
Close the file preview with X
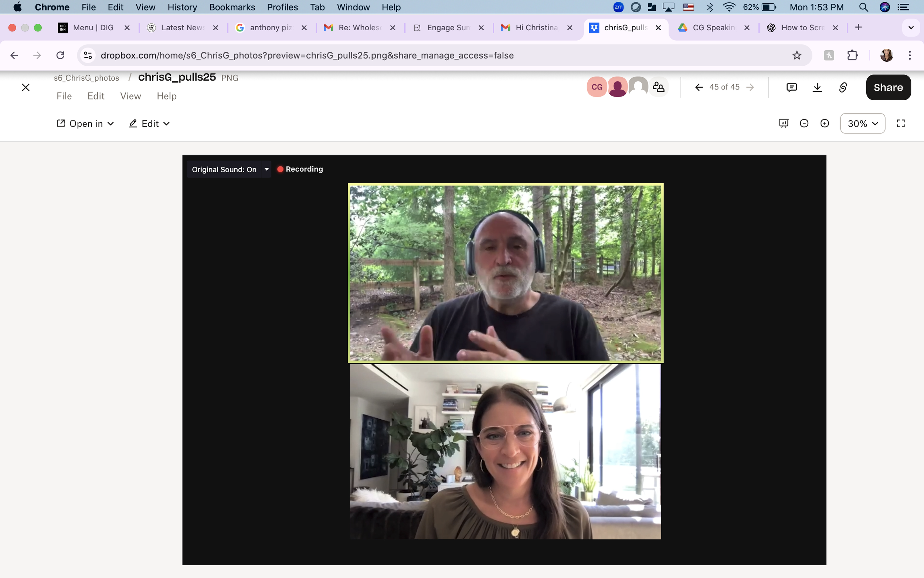coord(26,88)
